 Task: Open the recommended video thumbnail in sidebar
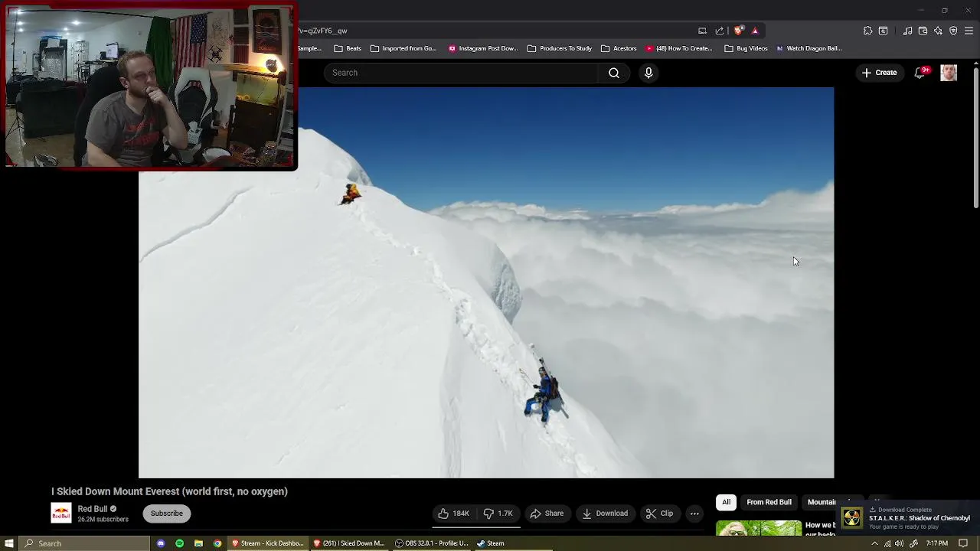point(758,528)
